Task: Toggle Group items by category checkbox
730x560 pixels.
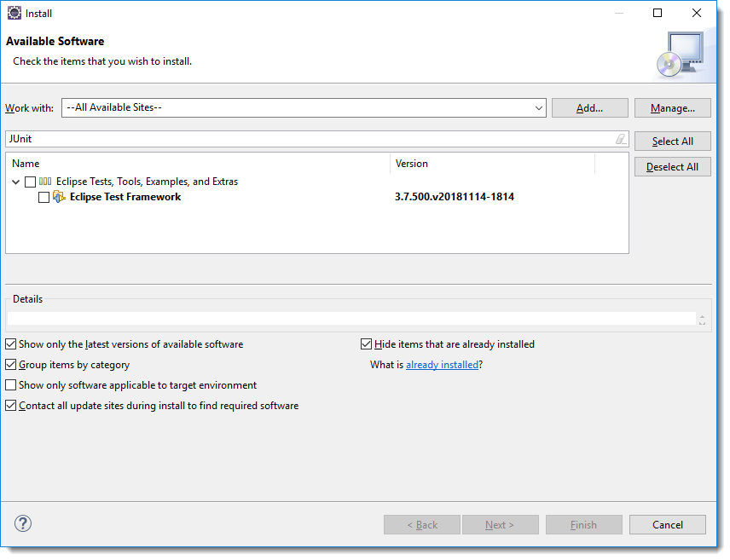Action: [x=11, y=365]
